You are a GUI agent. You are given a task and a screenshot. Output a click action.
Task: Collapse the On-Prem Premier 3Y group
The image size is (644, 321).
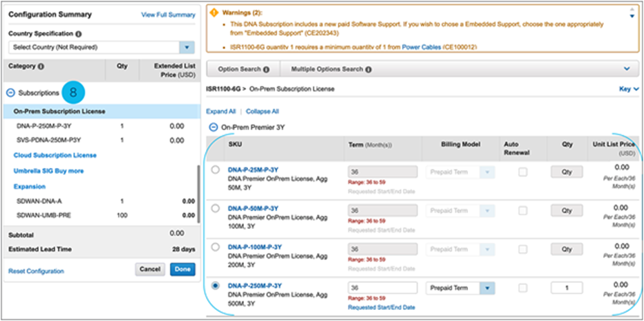pos(213,127)
